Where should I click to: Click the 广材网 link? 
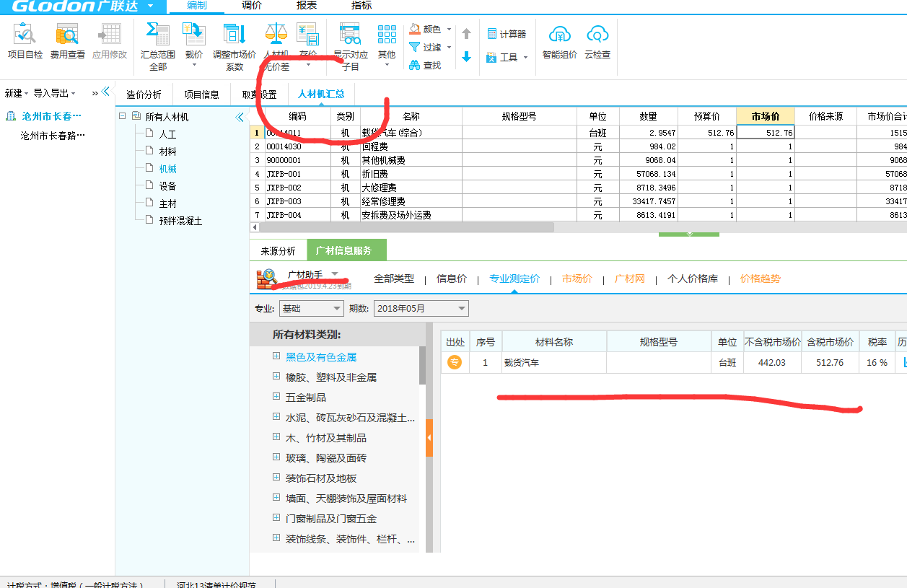630,278
